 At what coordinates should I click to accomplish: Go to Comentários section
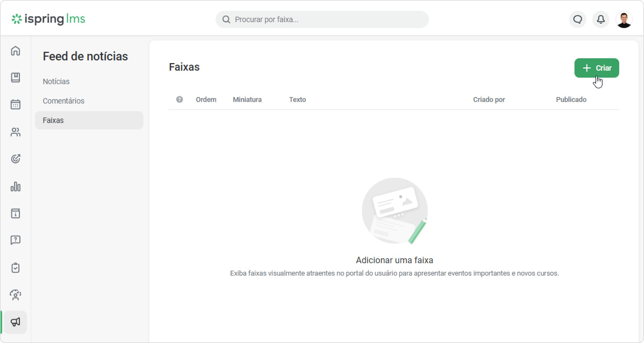click(63, 101)
